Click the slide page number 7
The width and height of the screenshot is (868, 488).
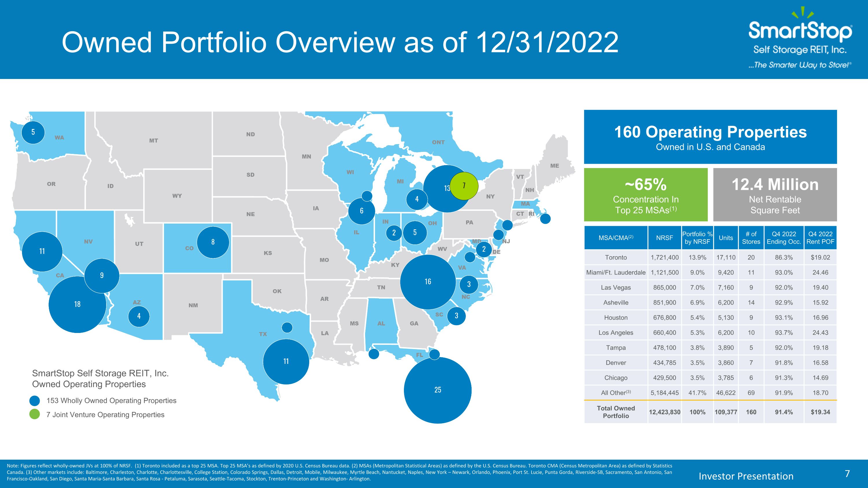point(847,474)
